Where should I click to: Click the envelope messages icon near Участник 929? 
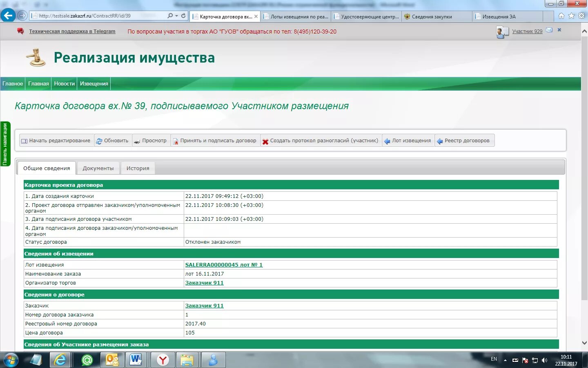[549, 30]
